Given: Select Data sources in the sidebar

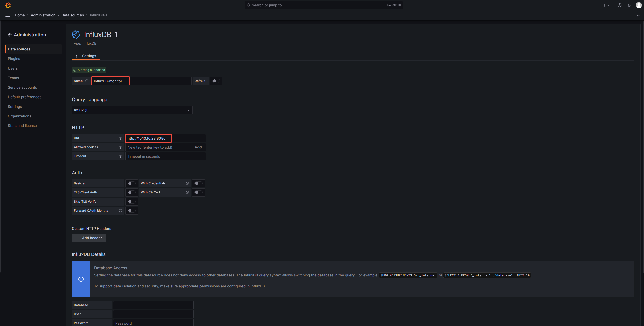Looking at the screenshot, I should 33,49.
